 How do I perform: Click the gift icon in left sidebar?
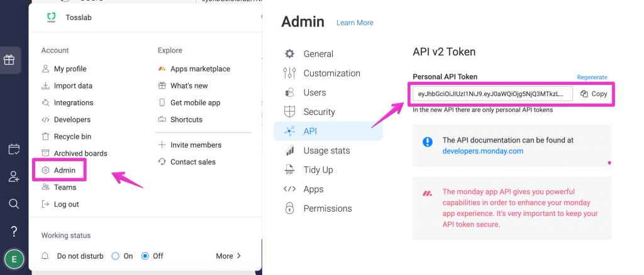coord(9,60)
